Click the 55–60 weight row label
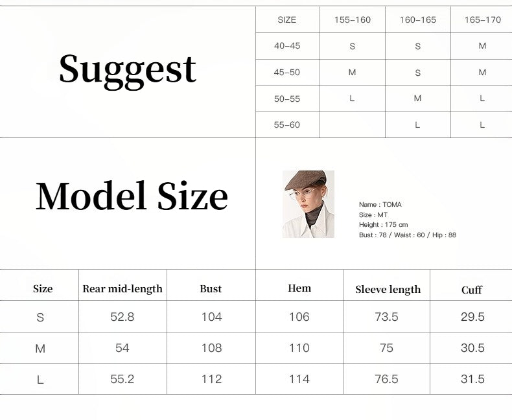 click(287, 125)
